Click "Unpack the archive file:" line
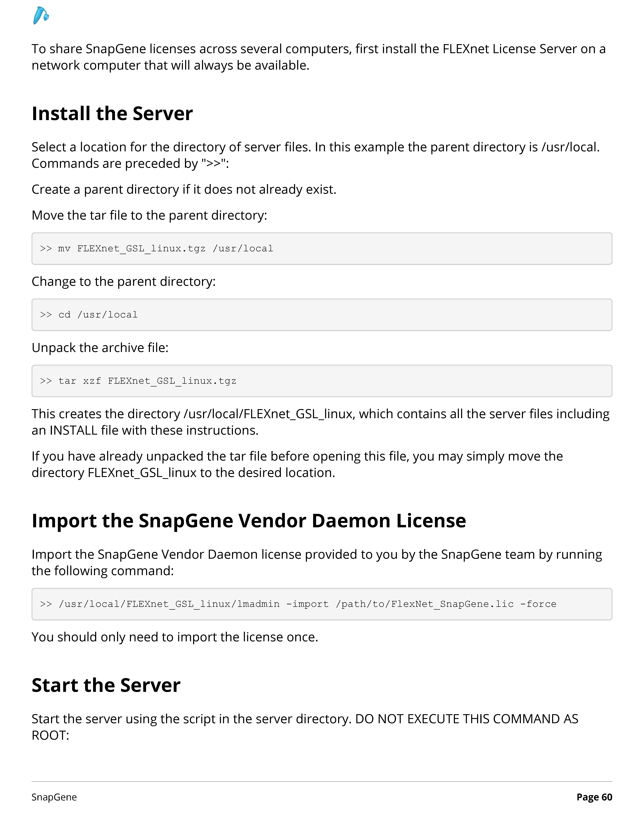Screen dimensions: 644x834 [x=100, y=348]
